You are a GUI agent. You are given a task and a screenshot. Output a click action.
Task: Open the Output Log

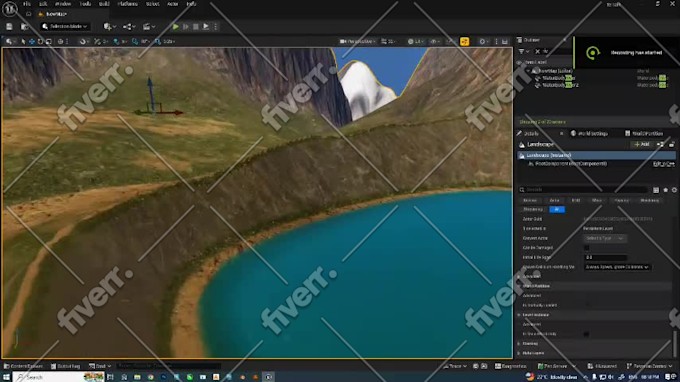[x=65, y=366]
